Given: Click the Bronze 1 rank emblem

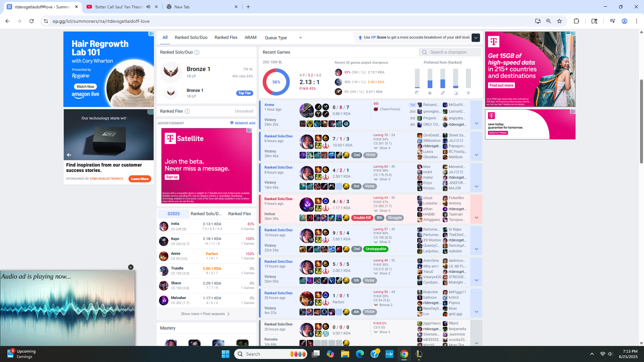Looking at the screenshot, I should [171, 72].
